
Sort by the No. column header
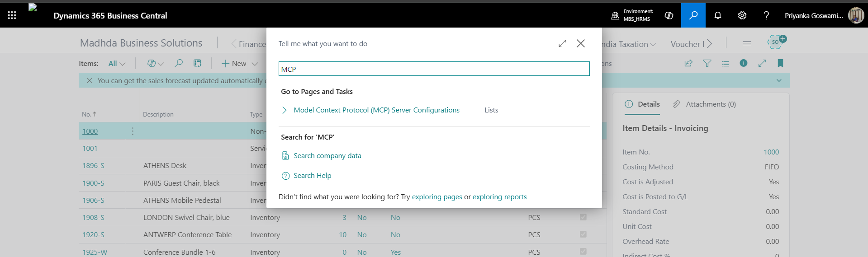pos(89,114)
